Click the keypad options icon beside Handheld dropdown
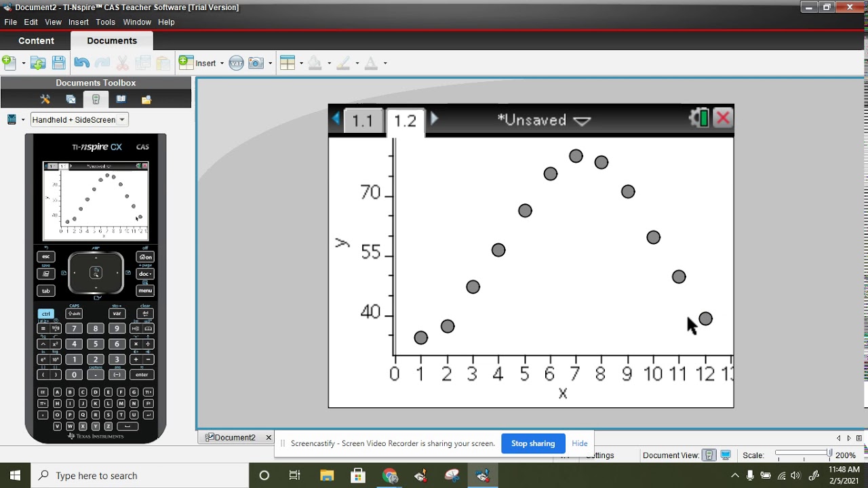The height and width of the screenshot is (488, 868). 12,120
